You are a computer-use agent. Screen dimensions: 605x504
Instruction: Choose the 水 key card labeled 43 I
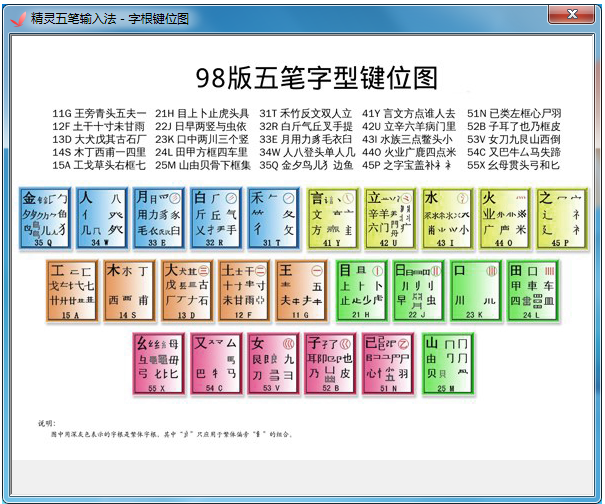[x=448, y=219]
